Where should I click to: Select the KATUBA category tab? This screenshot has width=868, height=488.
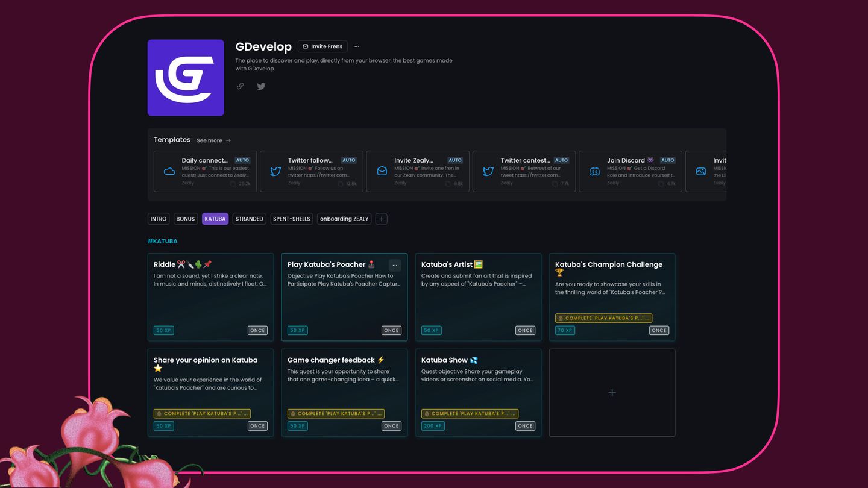point(215,219)
